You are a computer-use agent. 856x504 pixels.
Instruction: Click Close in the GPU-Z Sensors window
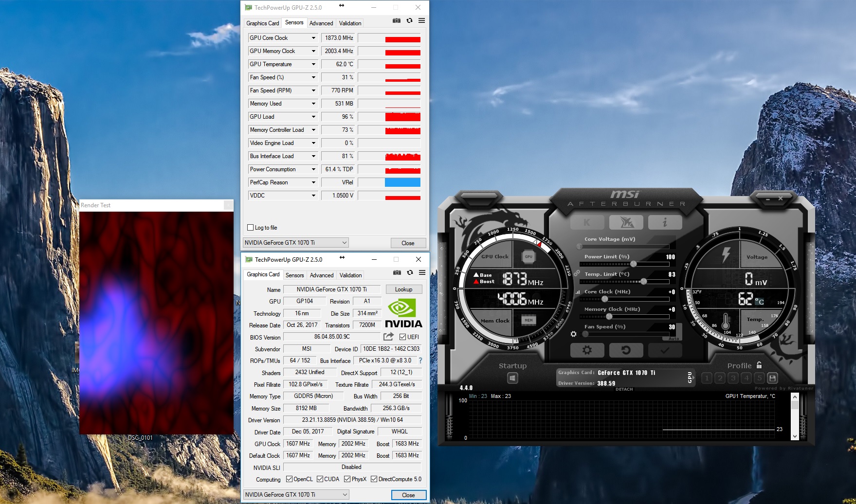point(408,243)
